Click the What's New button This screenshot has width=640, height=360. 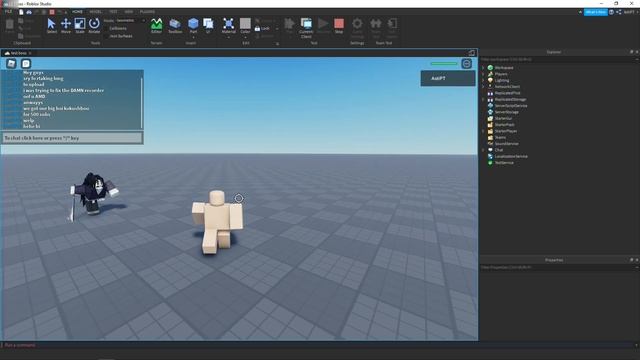click(x=596, y=12)
